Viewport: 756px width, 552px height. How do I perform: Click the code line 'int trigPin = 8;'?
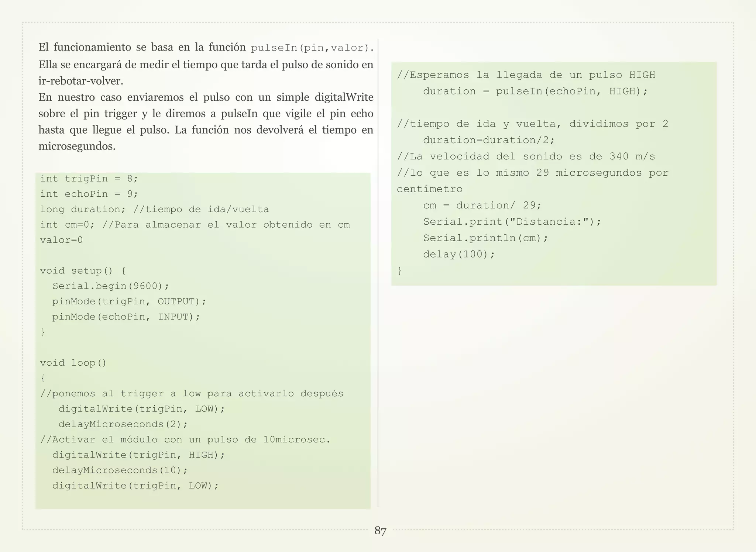click(x=89, y=179)
